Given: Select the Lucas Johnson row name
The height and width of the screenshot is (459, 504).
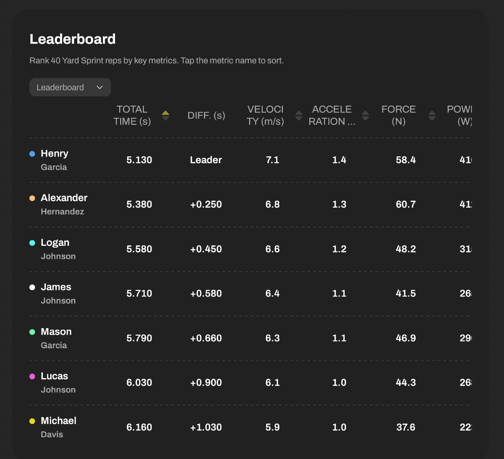Looking at the screenshot, I should 58,383.
